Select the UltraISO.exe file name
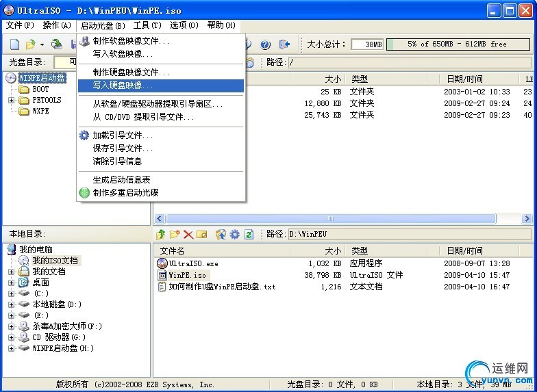Viewport: 537px width, 392px height. [x=193, y=264]
